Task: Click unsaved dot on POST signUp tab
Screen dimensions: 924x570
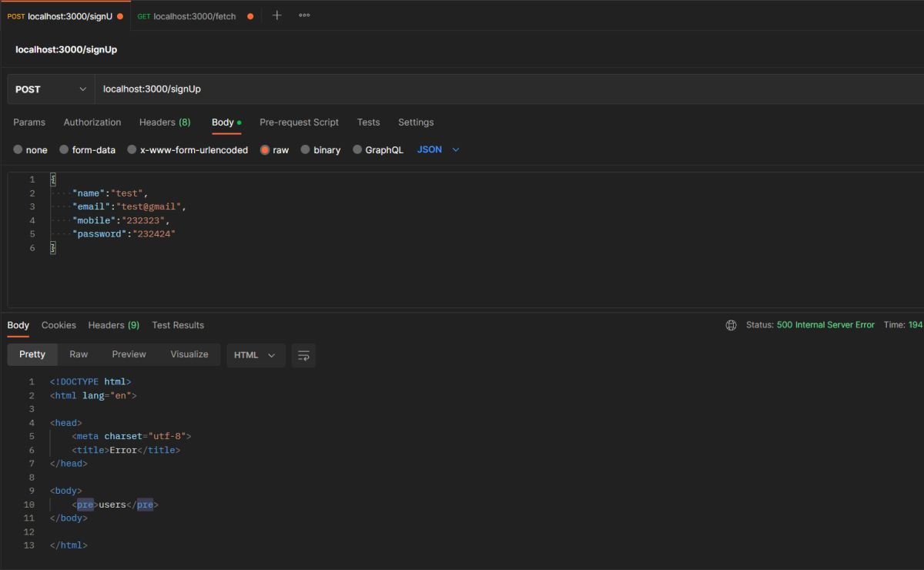Action: 120,16
